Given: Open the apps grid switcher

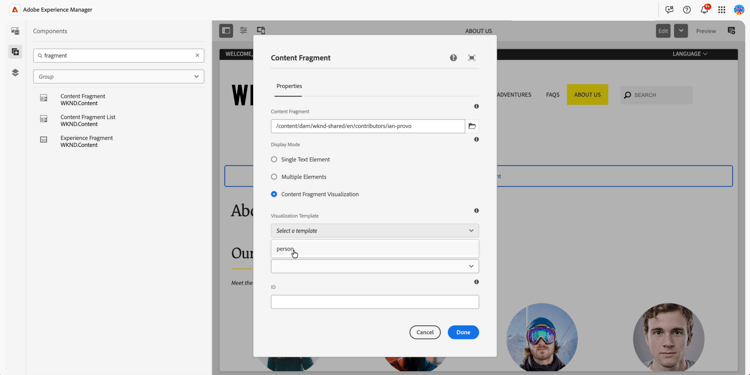Looking at the screenshot, I should click(x=722, y=10).
